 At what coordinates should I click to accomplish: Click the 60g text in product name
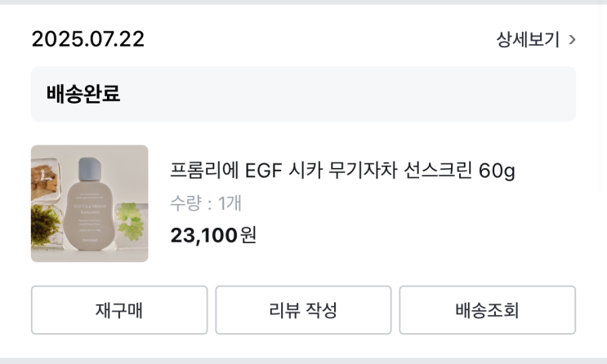[497, 171]
